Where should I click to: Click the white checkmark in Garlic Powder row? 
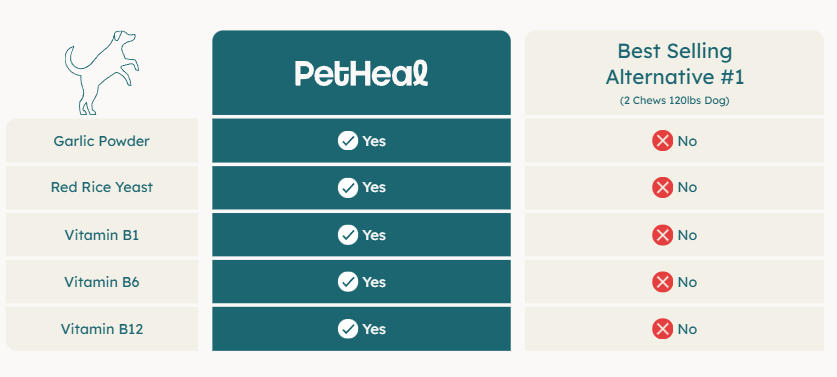[348, 141]
